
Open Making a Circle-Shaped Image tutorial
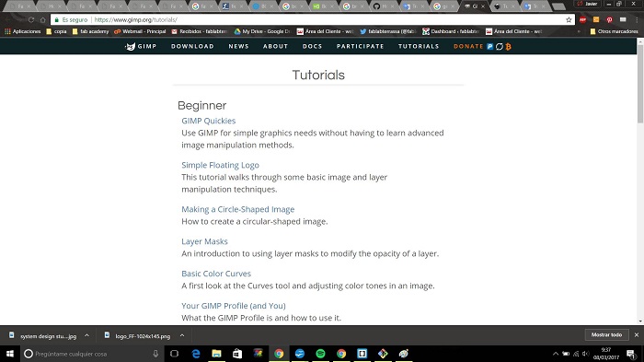pos(237,209)
